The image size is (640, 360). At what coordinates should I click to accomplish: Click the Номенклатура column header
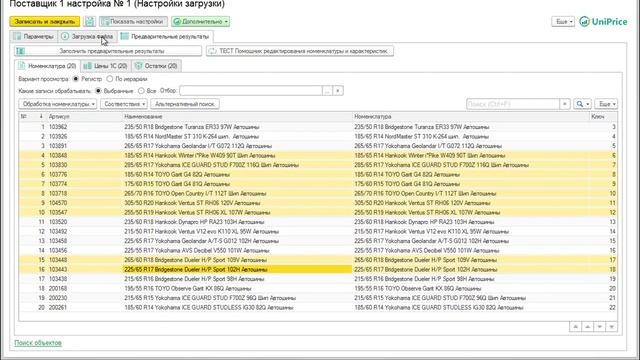471,116
